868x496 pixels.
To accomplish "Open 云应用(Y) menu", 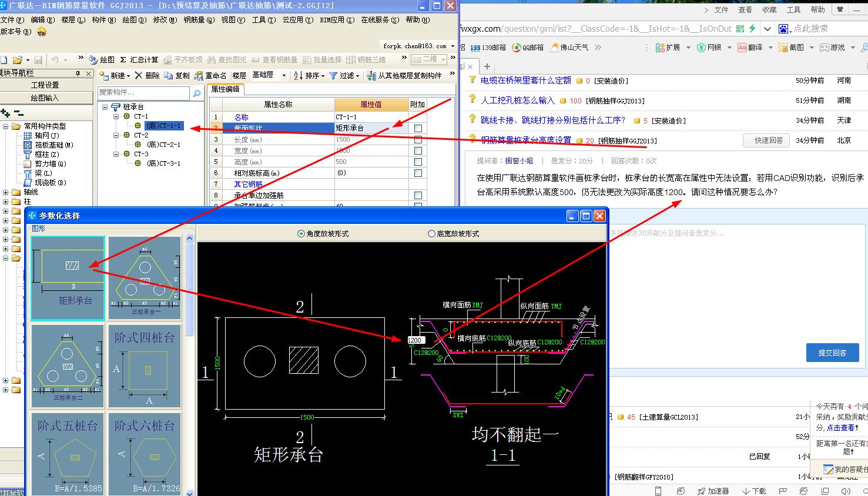I will pyautogui.click(x=297, y=19).
